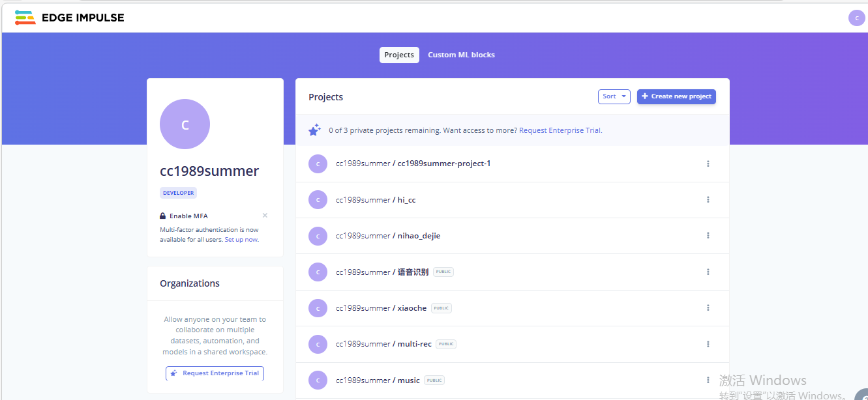Open the user avatar menu at top right
This screenshot has height=400, width=868.
pyautogui.click(x=856, y=18)
